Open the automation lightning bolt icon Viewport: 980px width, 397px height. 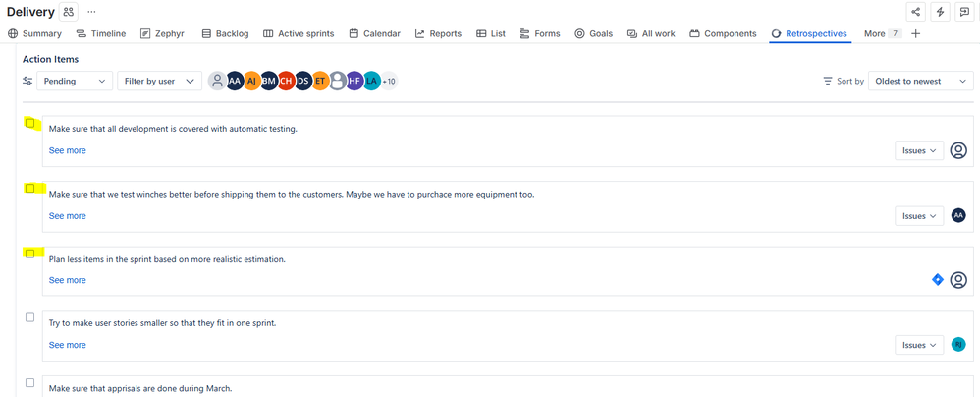pos(940,11)
